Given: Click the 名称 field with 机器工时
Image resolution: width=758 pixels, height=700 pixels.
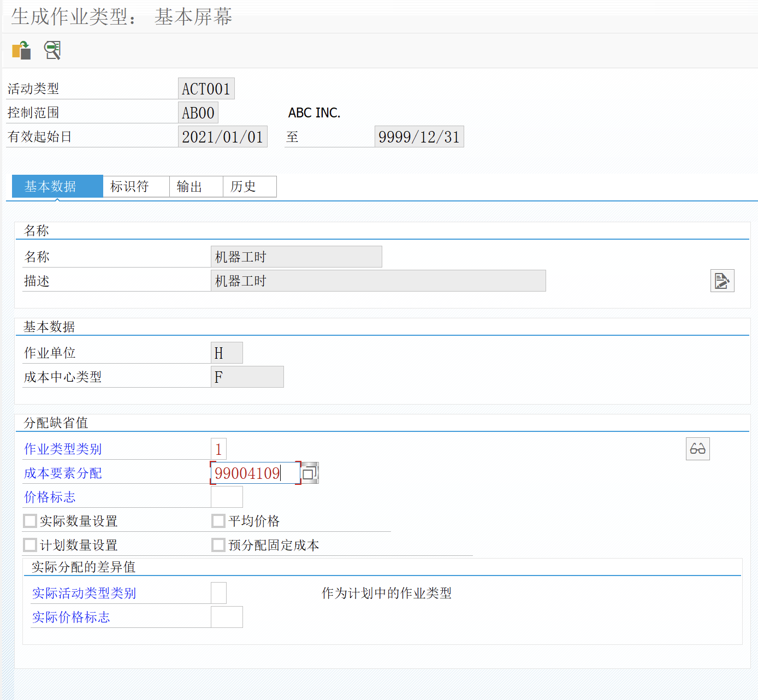Looking at the screenshot, I should 297,257.
